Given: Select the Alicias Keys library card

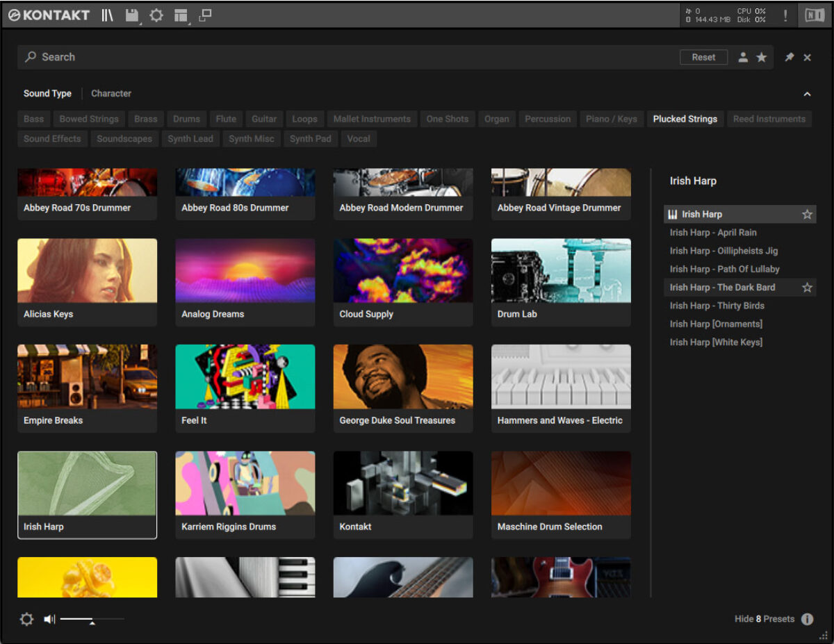Looking at the screenshot, I should (x=88, y=283).
